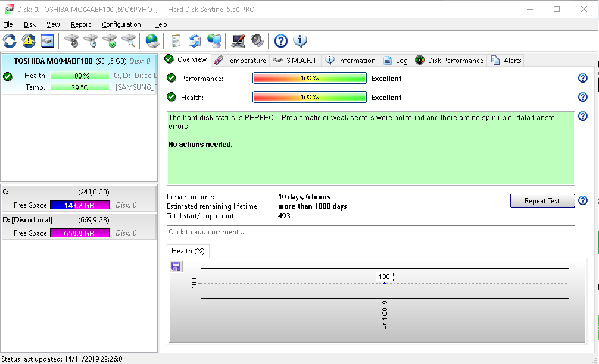Switch to the Disk Performance tab
Viewport: 599px width, 364px height.
[x=449, y=60]
